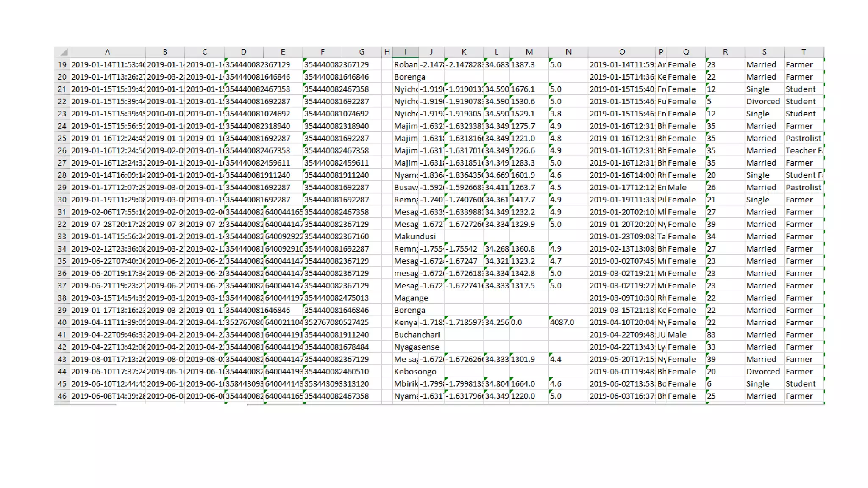Select the 1676.1 value in column M
Screen dimensions: 868x488
523,89
